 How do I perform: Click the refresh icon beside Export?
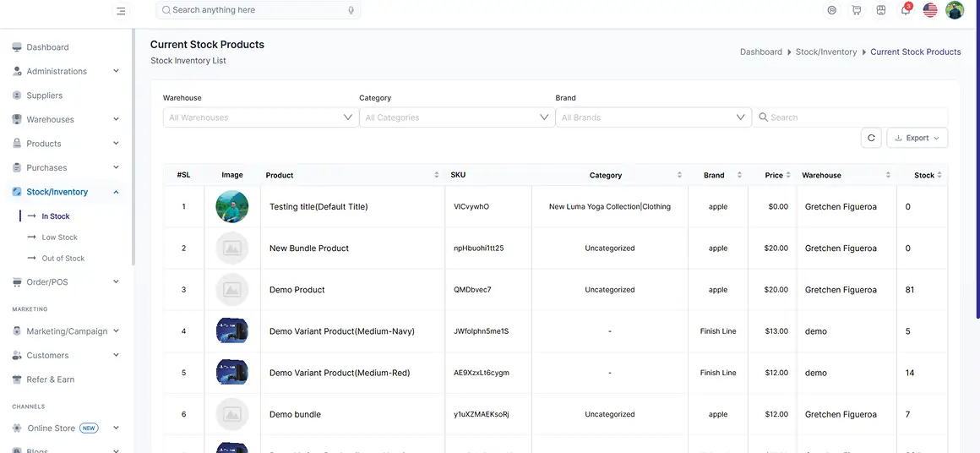[x=871, y=138]
